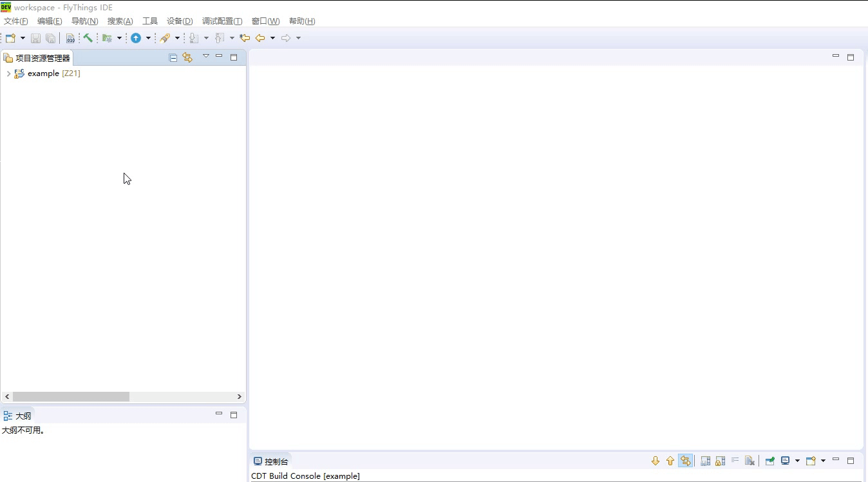Open the Back history dropdown arrow
Screen dimensions: 868x482
(x=272, y=38)
